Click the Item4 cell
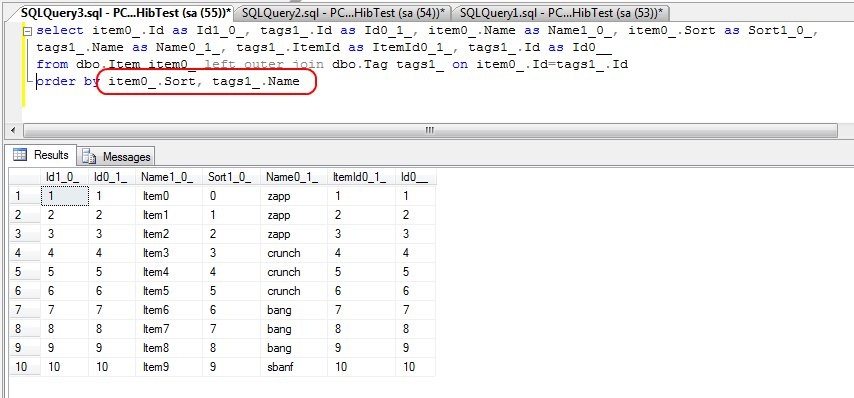The height and width of the screenshot is (398, 854). click(x=168, y=272)
